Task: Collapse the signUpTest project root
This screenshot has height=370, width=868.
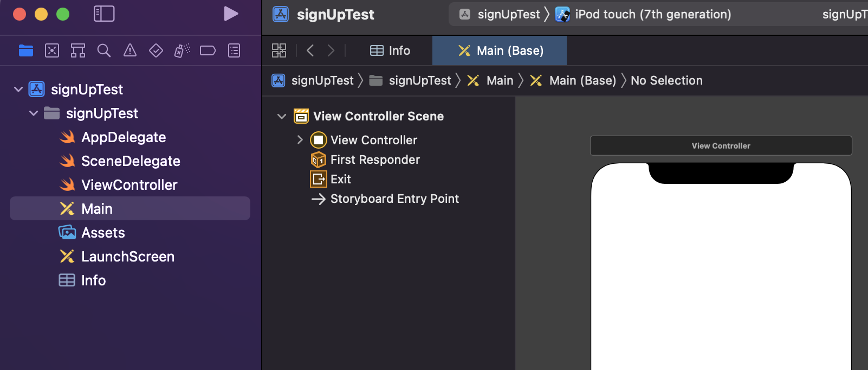Action: (x=18, y=89)
